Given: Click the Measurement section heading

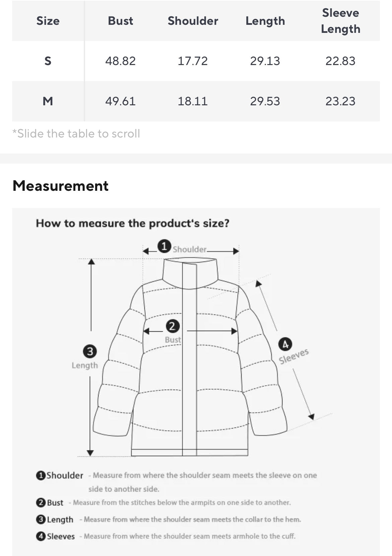Looking at the screenshot, I should 60,186.
